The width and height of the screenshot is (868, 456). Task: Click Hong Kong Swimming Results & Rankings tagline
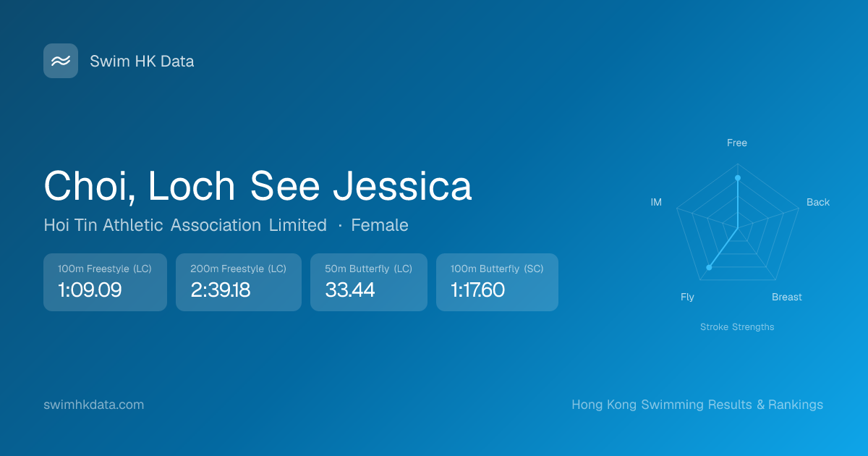[697, 405]
